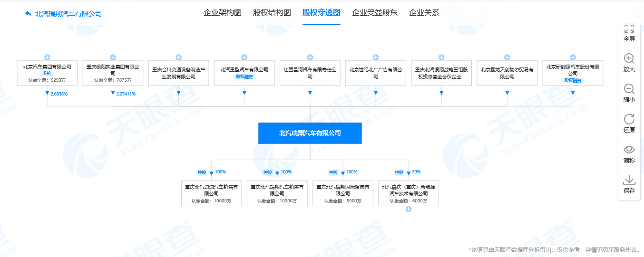Click the 股权融资 tag under 北汽重型汽车有限公司
644x257 pixels.
click(244, 76)
